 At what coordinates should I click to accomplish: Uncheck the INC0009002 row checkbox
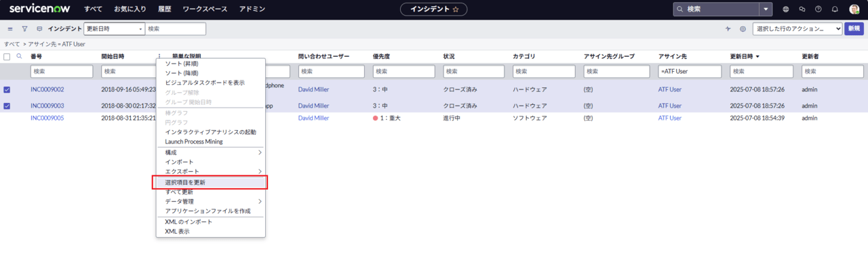click(x=7, y=89)
